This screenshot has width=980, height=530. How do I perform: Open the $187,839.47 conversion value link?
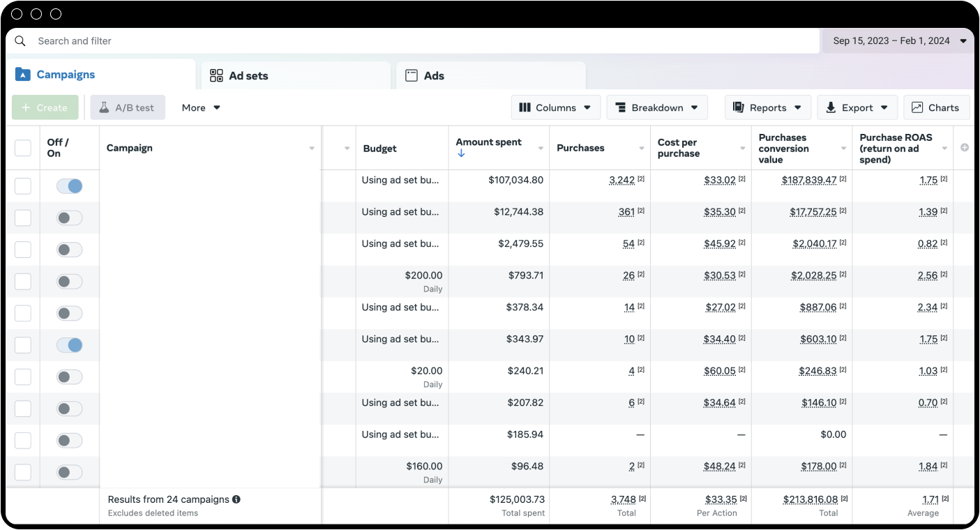[809, 180]
